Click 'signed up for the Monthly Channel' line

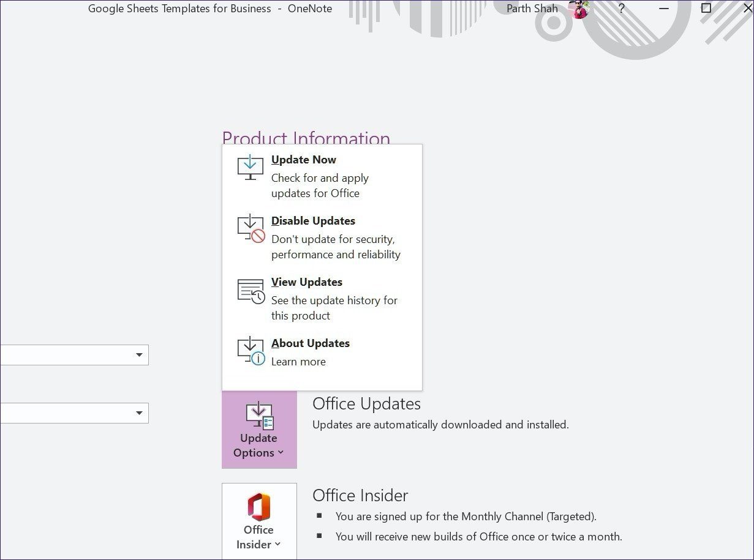pos(466,517)
